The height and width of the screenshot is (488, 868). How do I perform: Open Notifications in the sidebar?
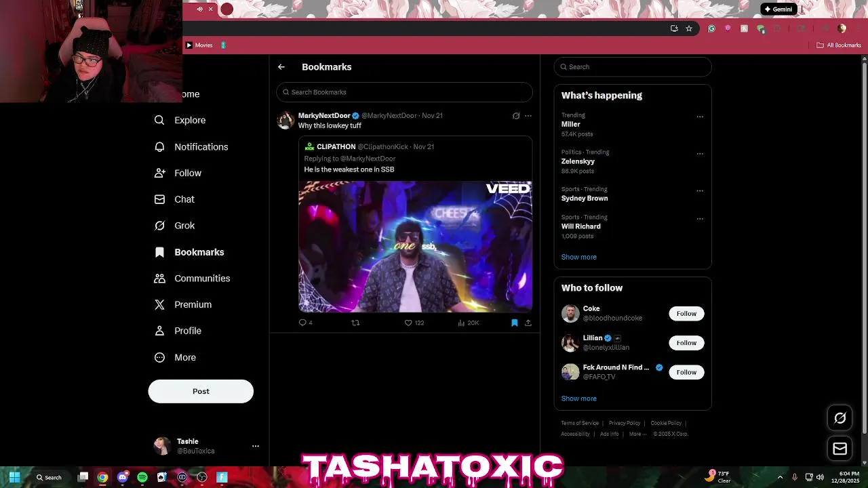point(191,146)
